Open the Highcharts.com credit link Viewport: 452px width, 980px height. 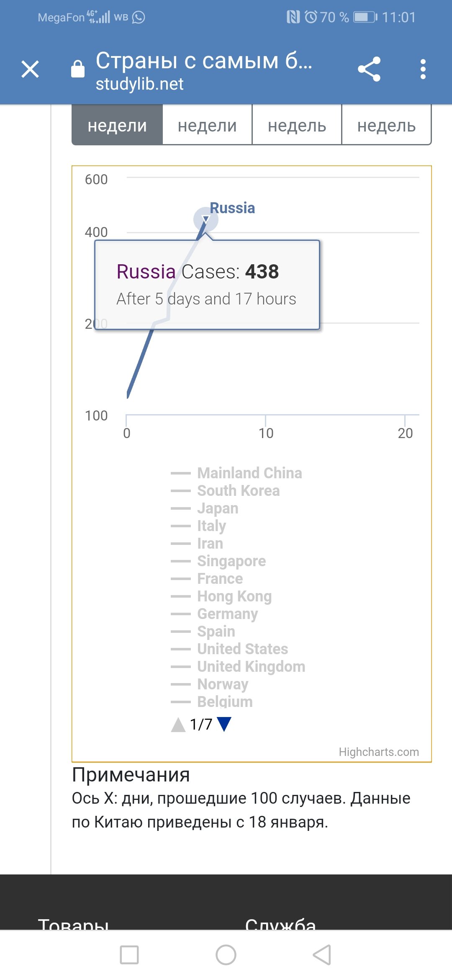(x=379, y=752)
